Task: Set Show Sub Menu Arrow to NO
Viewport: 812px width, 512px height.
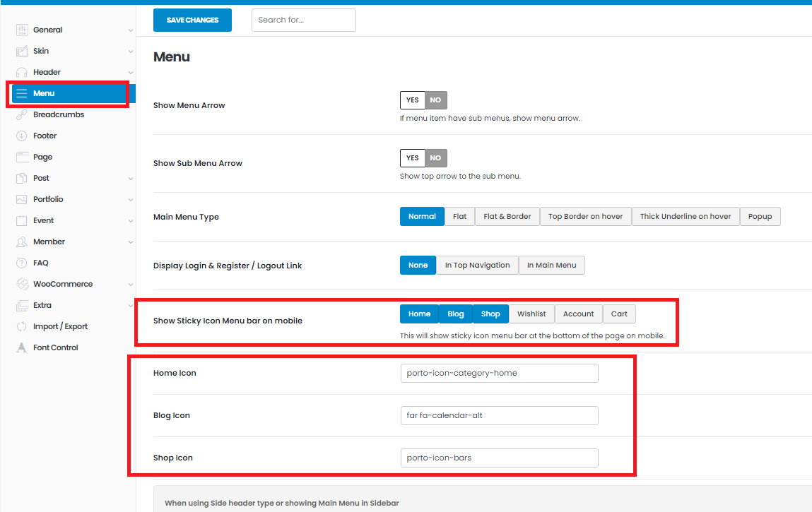Action: (x=435, y=158)
